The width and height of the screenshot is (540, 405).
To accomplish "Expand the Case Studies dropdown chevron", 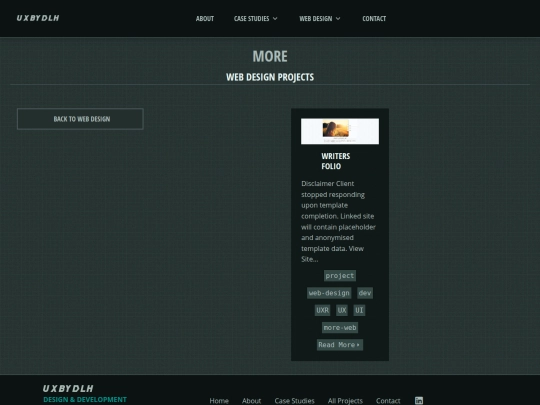I will click(x=275, y=19).
